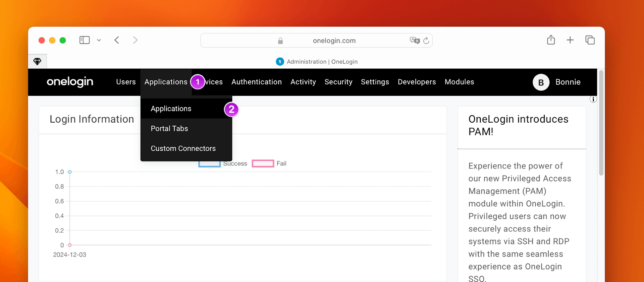Screen dimensions: 644x282
Task: Open the Security menu
Action: (x=338, y=82)
